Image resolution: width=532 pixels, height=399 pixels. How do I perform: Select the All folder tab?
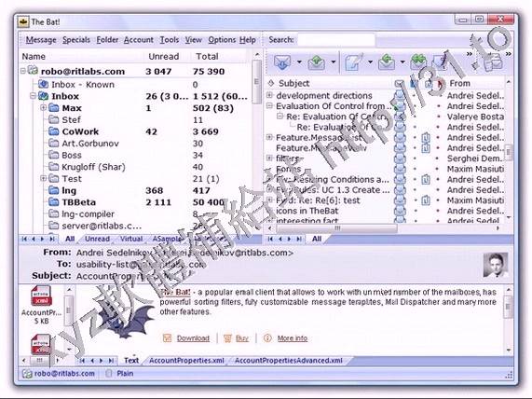point(70,239)
